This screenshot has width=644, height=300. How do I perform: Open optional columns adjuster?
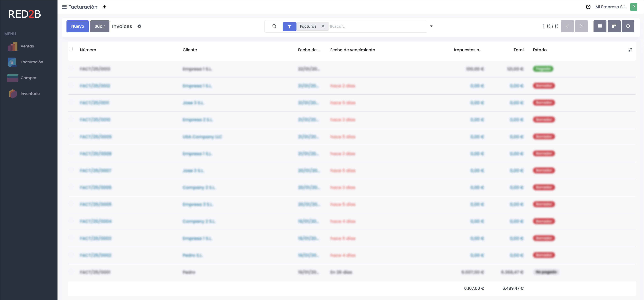coord(630,50)
